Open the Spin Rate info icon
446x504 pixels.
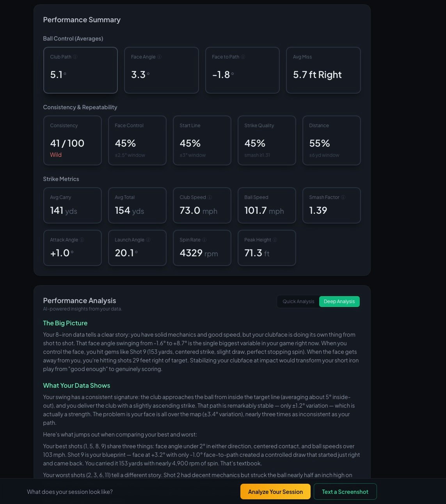204,240
